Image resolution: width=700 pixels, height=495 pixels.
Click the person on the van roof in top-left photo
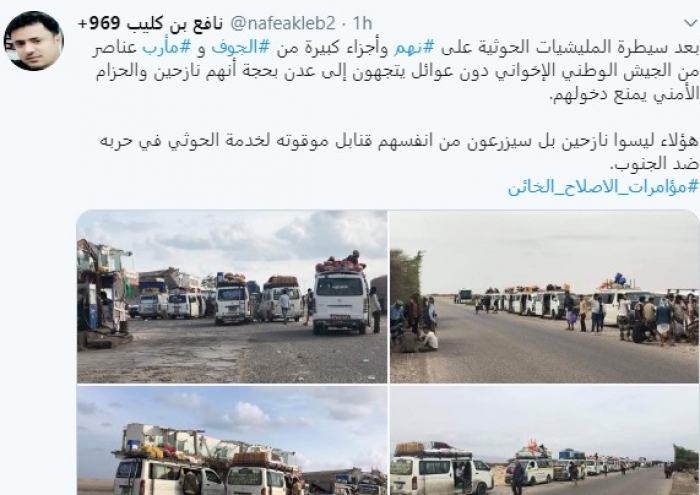click(x=354, y=257)
